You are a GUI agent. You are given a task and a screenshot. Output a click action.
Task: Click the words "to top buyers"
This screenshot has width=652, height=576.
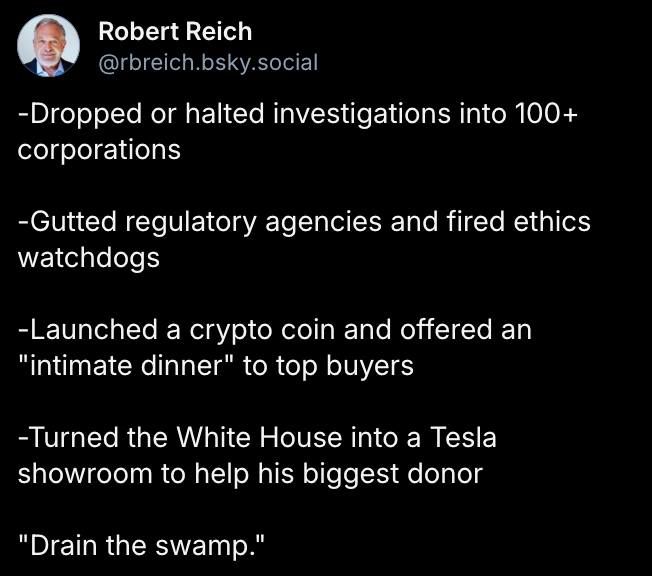(328, 366)
